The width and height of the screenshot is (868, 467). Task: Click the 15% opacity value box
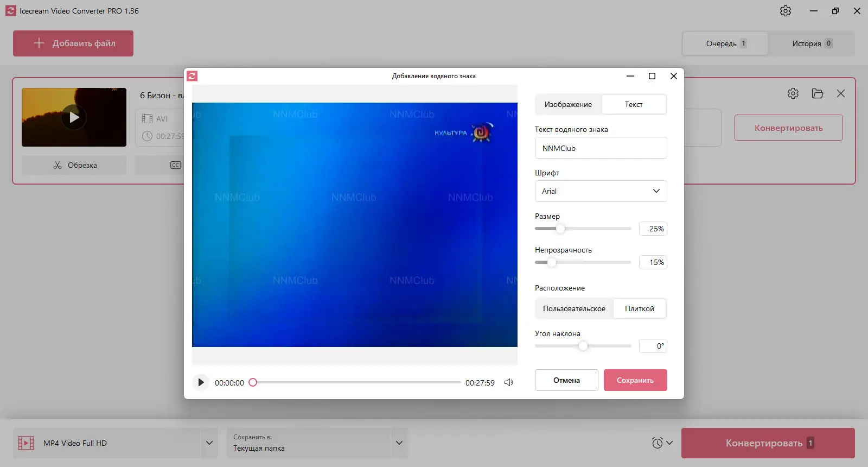653,262
